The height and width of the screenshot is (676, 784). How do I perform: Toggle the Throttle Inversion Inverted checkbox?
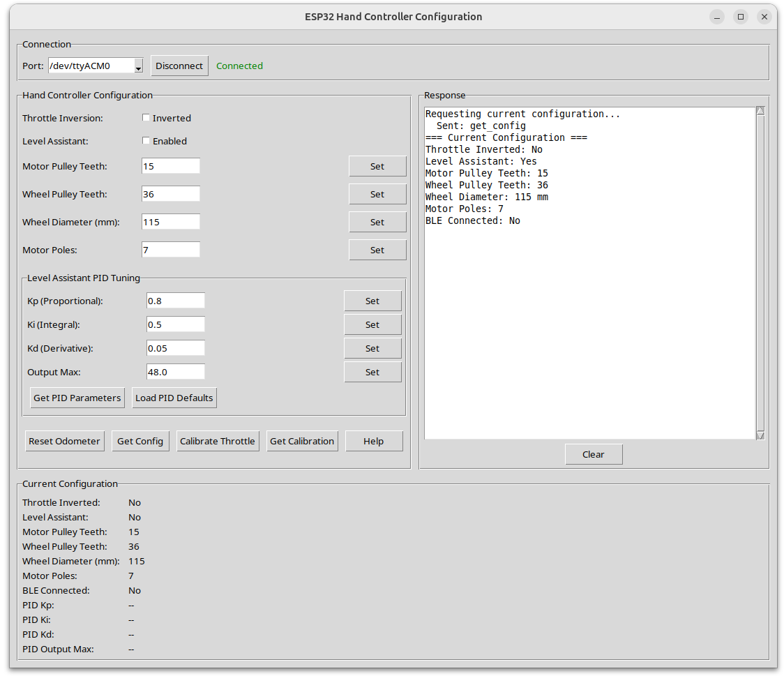(x=146, y=119)
